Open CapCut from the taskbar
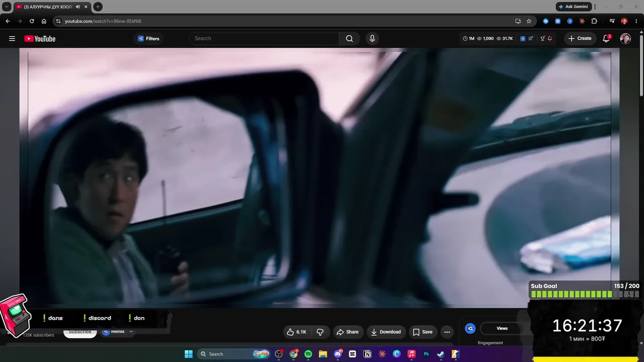 [352, 354]
